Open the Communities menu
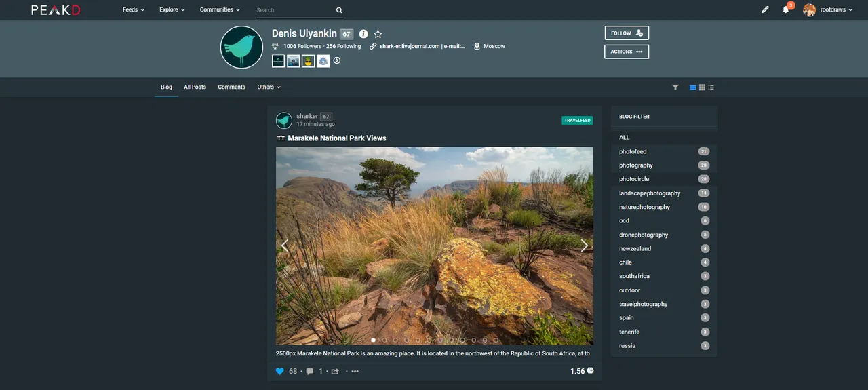868x390 pixels. click(x=220, y=9)
